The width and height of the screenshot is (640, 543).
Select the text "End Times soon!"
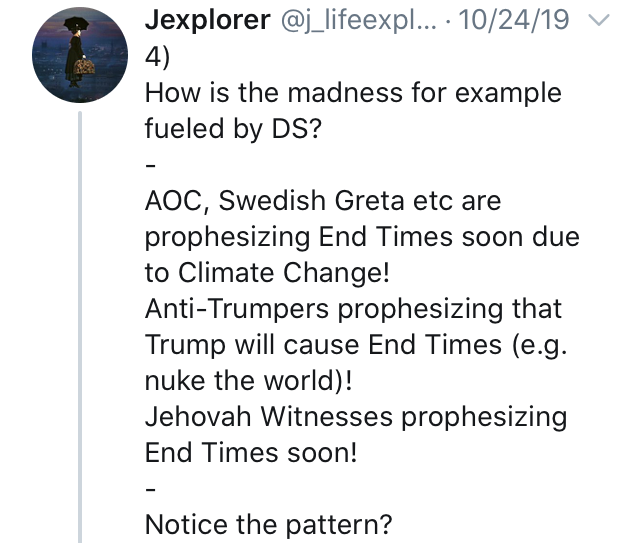pos(251,453)
